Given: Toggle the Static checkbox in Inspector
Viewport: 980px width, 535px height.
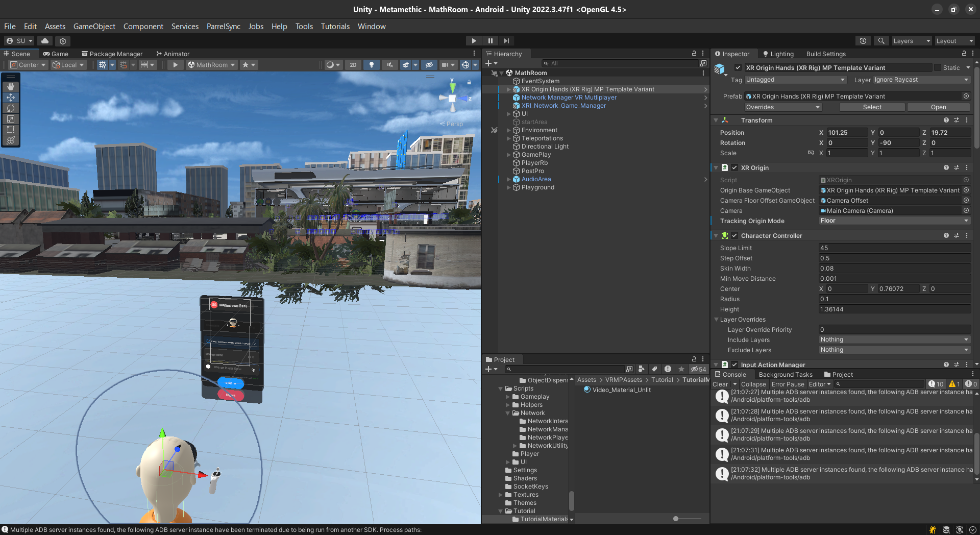Looking at the screenshot, I should (938, 68).
